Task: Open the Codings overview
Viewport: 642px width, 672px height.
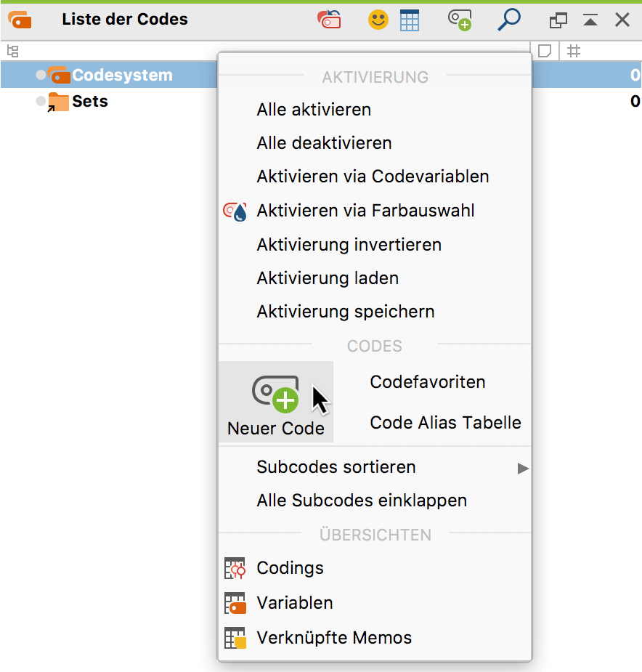Action: [290, 568]
